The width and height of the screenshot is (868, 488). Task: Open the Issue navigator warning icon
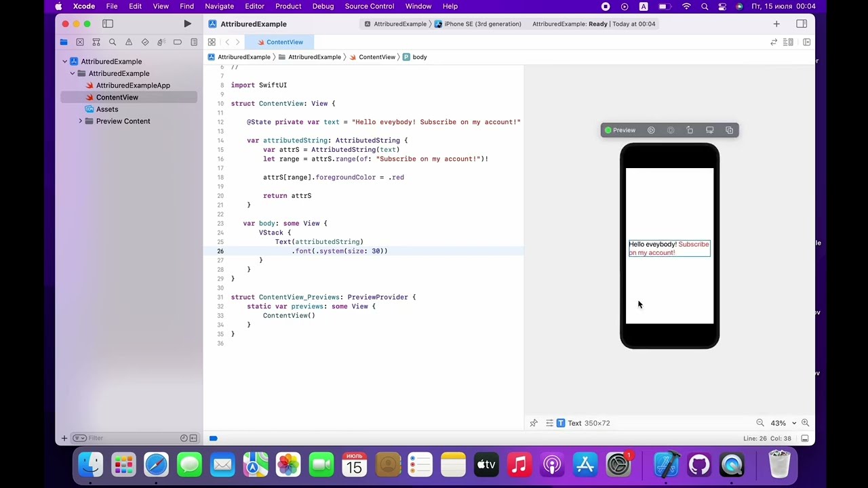pyautogui.click(x=129, y=42)
